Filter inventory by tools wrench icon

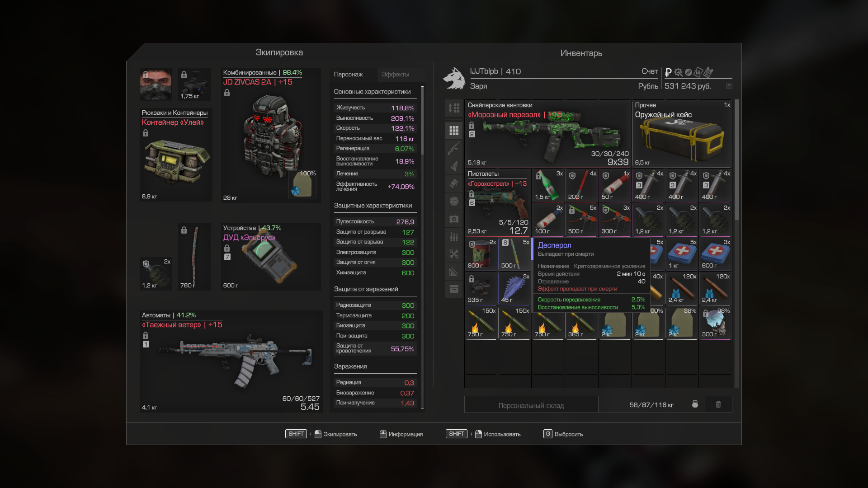click(454, 254)
